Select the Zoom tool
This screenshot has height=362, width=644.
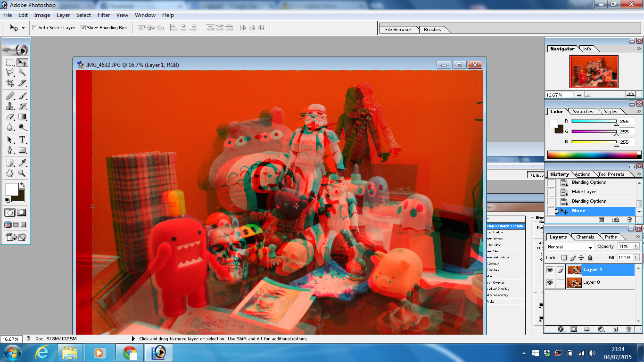coord(22,173)
